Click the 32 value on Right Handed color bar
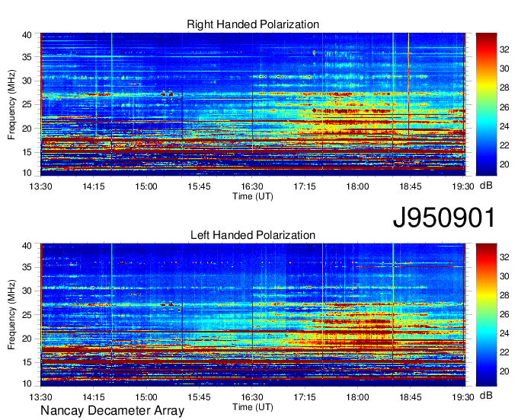 coord(504,49)
